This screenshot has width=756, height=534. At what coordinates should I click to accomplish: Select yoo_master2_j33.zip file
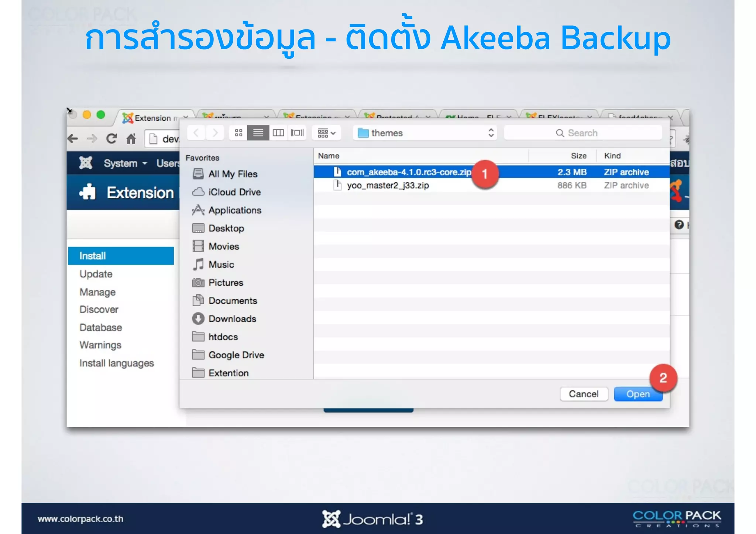[491, 185]
